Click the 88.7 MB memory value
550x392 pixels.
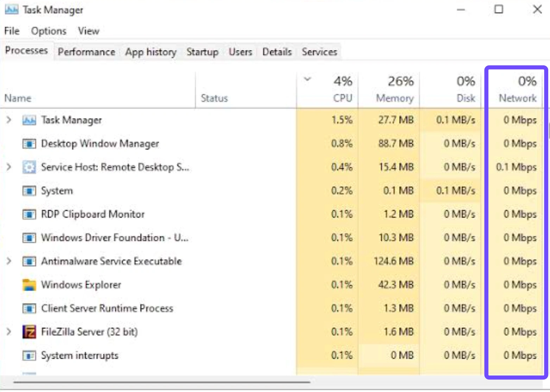point(396,144)
